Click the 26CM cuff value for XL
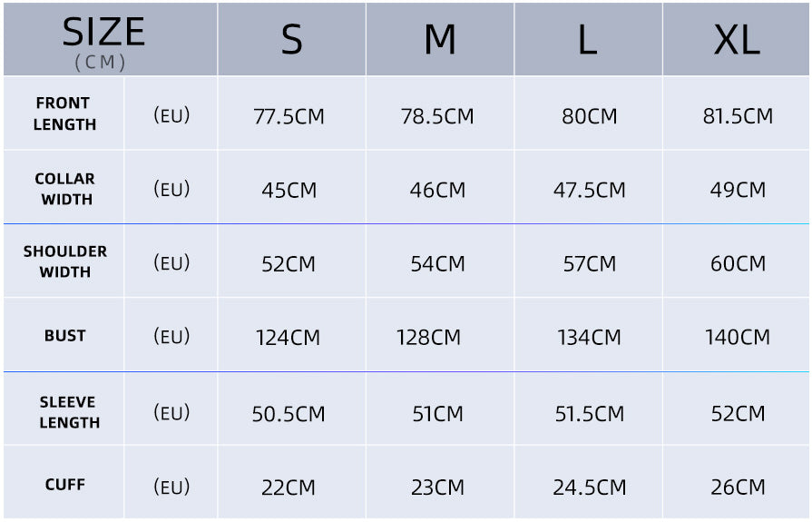This screenshot has width=812, height=522. pos(738,487)
